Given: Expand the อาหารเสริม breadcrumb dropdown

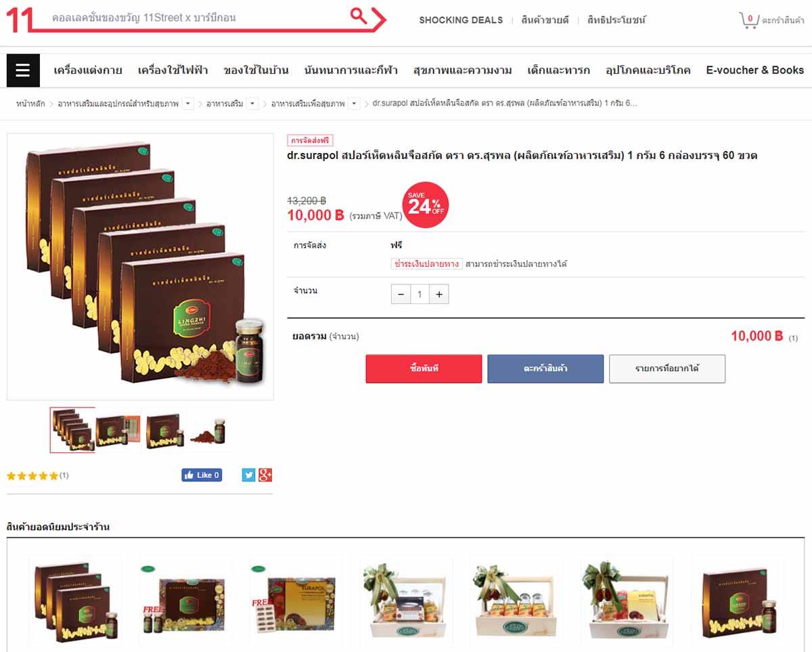Looking at the screenshot, I should pos(252,104).
